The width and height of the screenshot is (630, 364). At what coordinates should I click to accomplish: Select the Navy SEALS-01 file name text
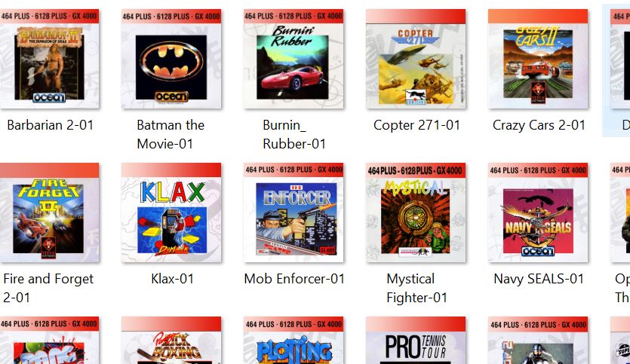coord(539,279)
